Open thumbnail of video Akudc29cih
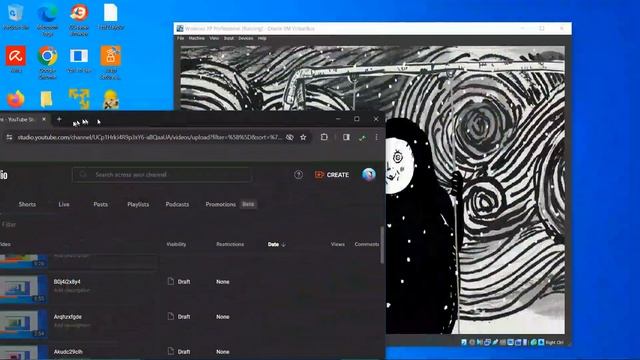This screenshot has height=360, width=640. (x=24, y=353)
